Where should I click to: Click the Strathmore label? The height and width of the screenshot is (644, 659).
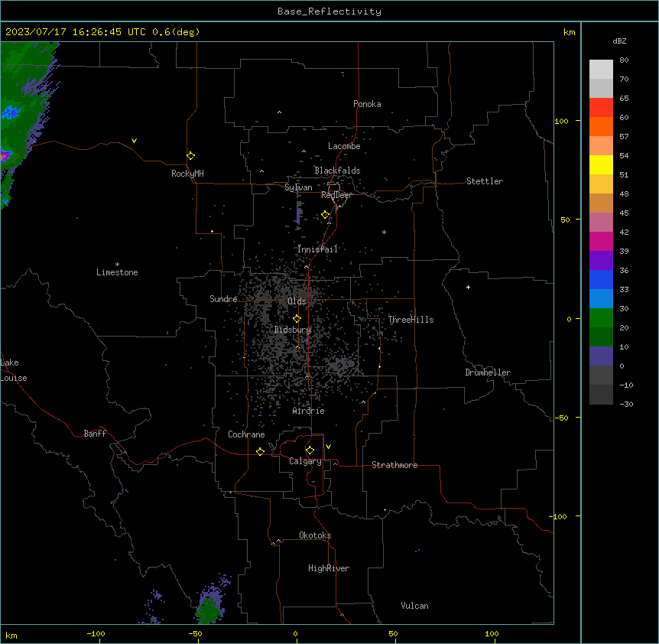point(394,465)
